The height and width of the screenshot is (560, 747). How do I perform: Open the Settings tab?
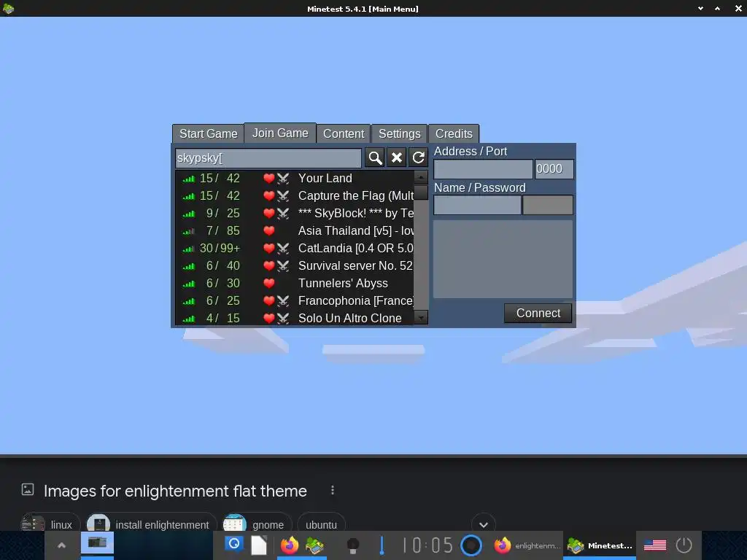pyautogui.click(x=399, y=134)
